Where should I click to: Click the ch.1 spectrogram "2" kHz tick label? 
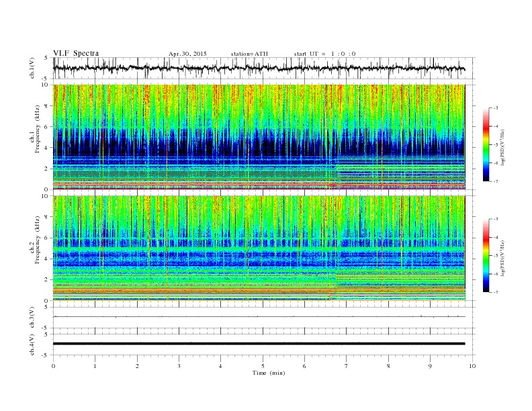[x=46, y=169]
